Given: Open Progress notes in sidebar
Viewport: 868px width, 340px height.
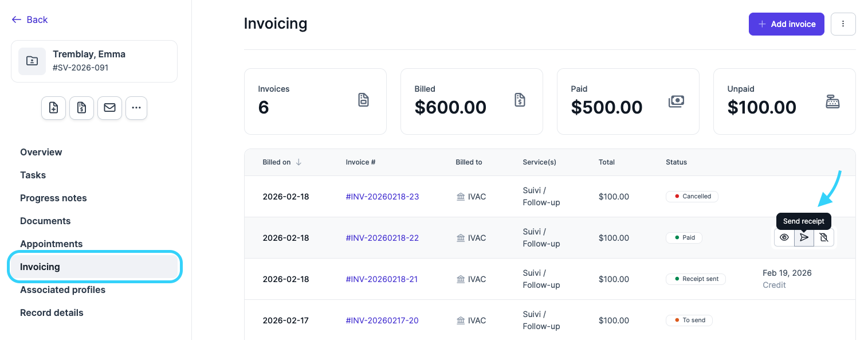Looking at the screenshot, I should [x=53, y=198].
